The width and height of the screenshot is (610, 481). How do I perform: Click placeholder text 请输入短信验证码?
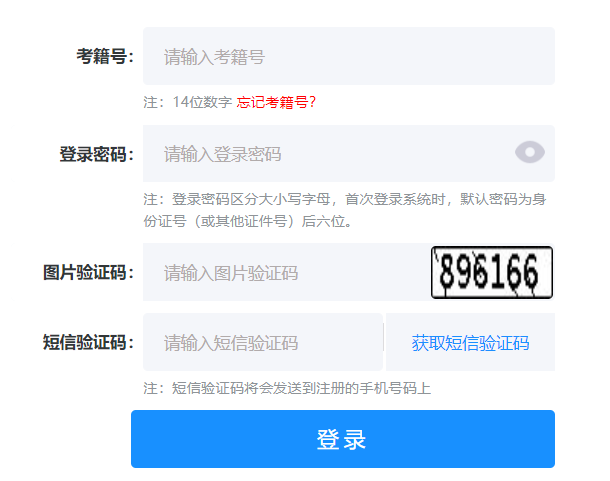tap(231, 343)
